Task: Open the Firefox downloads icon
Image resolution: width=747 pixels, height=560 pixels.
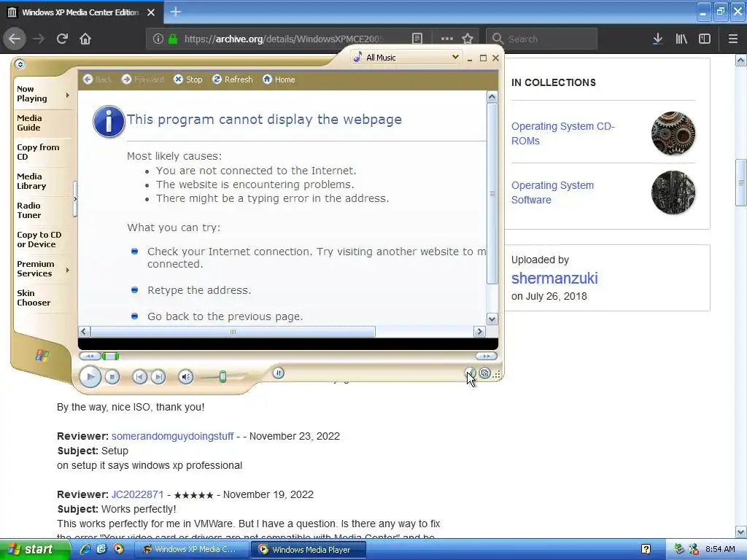Action: [x=657, y=39]
